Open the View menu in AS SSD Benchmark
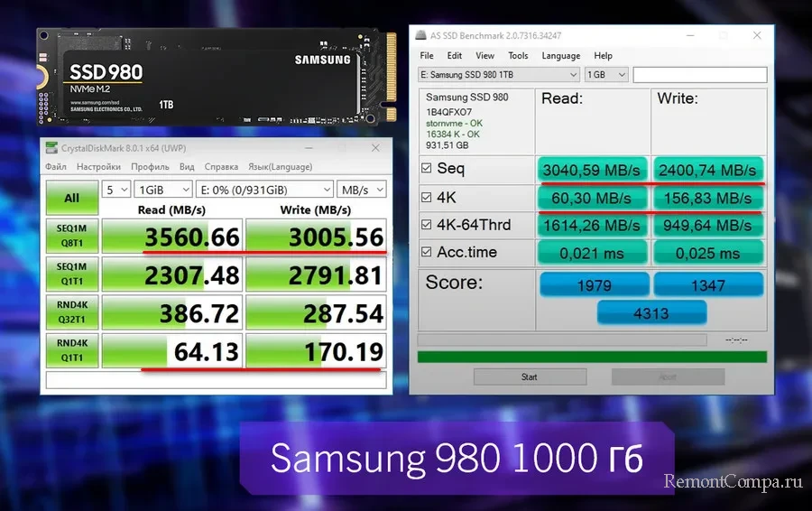This screenshot has width=812, height=511. coord(484,55)
